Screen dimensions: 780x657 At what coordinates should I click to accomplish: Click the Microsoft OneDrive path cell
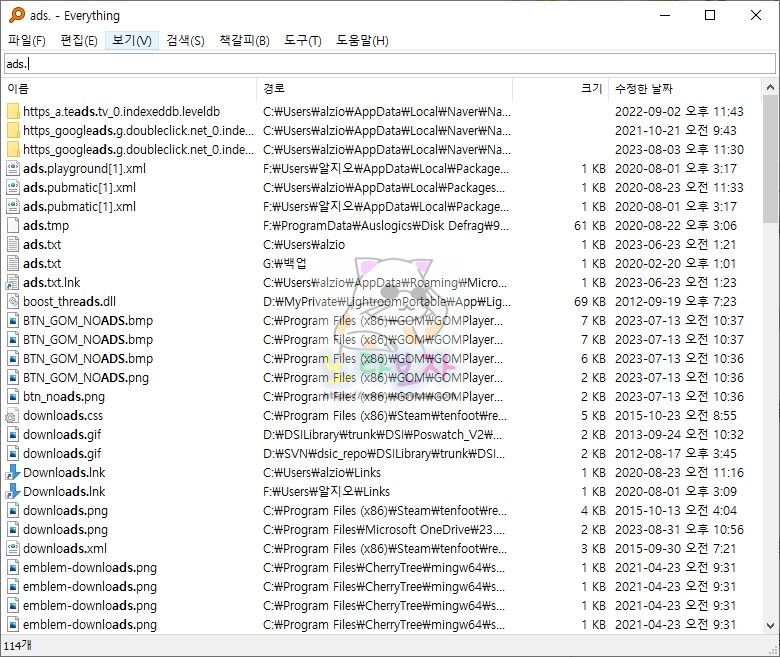(384, 530)
